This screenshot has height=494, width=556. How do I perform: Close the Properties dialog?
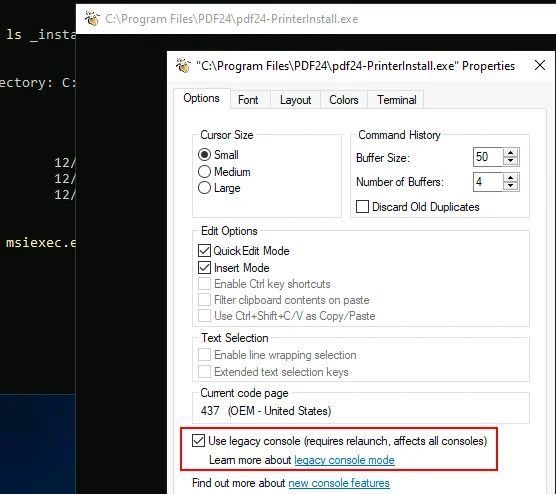pos(540,65)
